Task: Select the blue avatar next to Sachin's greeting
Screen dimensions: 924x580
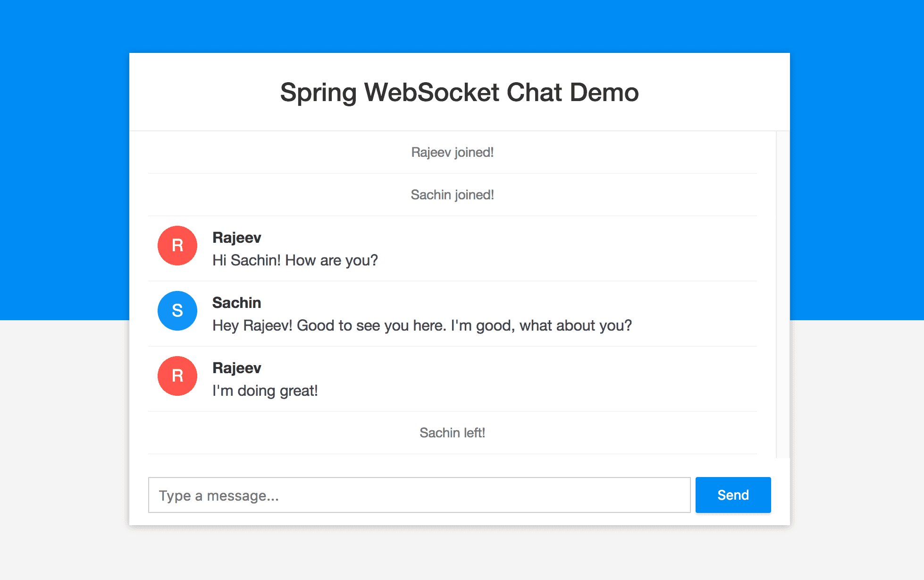Action: [177, 311]
